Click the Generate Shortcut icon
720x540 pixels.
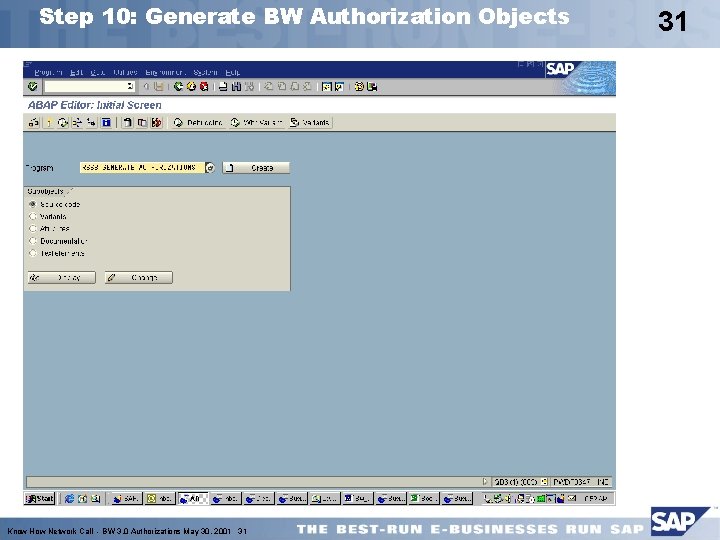[339, 86]
